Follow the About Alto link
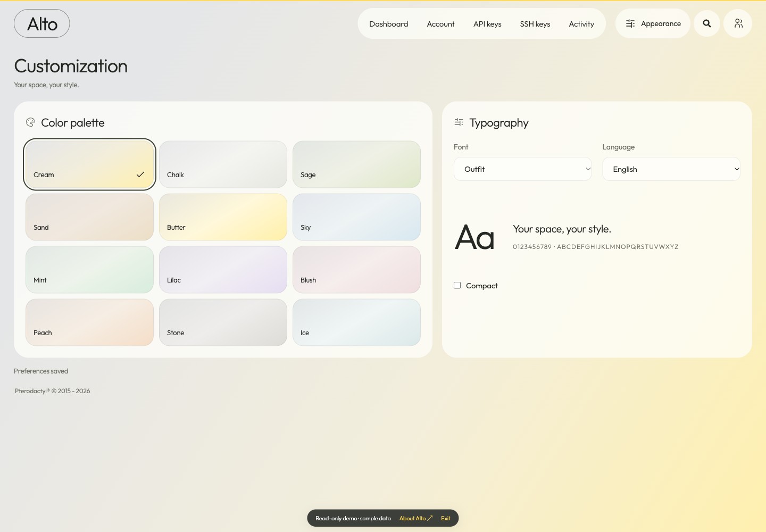 pos(416,518)
